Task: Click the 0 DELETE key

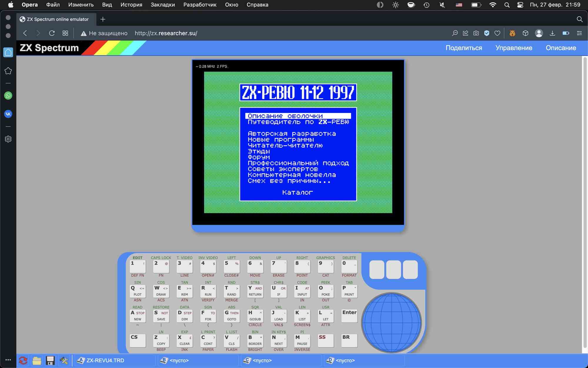Action: click(x=349, y=266)
